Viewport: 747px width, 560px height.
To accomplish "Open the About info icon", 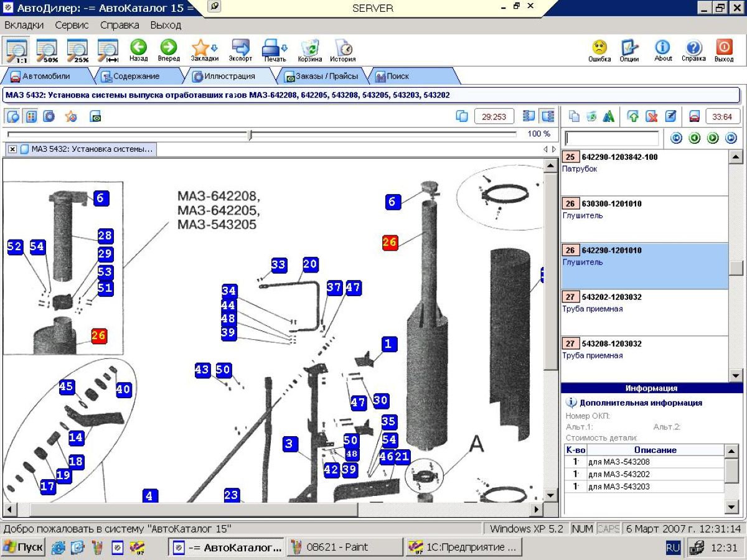I will tap(663, 50).
